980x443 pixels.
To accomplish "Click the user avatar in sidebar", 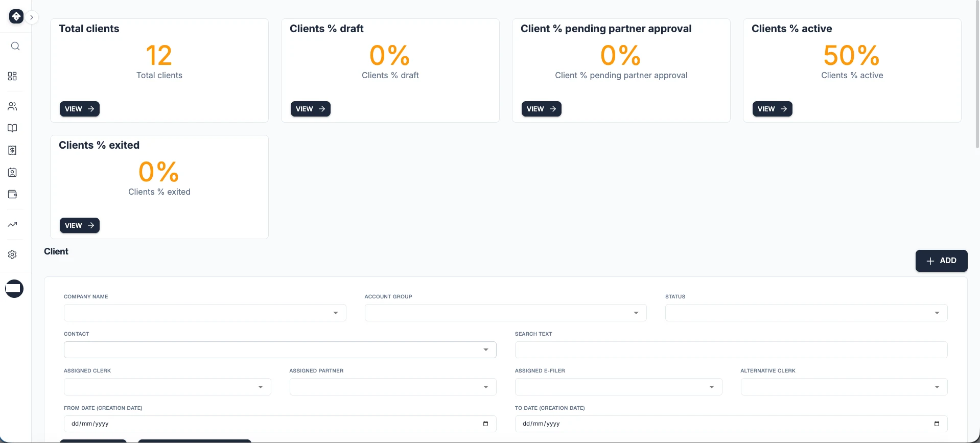I will click(x=14, y=289).
